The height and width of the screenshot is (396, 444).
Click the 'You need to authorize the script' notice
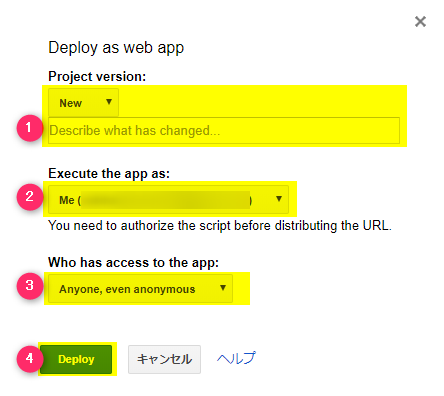(x=220, y=226)
